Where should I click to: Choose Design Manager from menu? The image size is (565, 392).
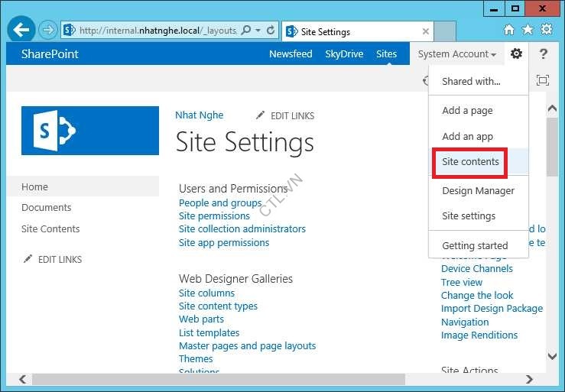pos(479,190)
